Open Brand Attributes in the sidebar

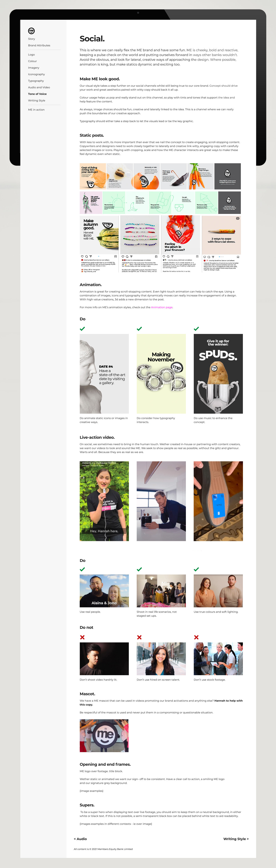(39, 45)
